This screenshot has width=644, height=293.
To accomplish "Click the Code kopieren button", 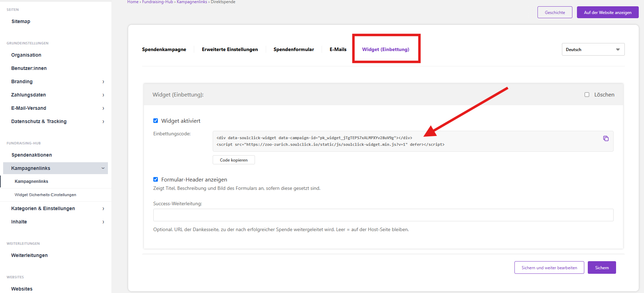I will (234, 160).
